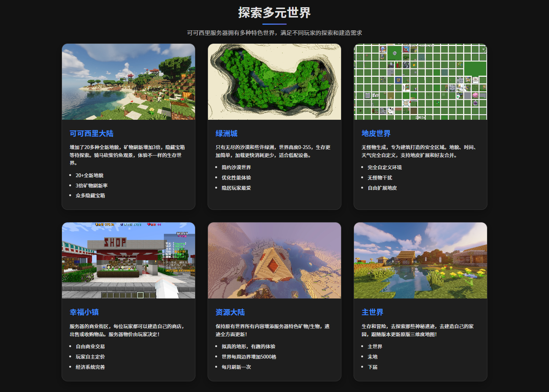This screenshot has width=549, height=392.
Task: Select the 地皮世界 blue heading
Action: pyautogui.click(x=376, y=133)
